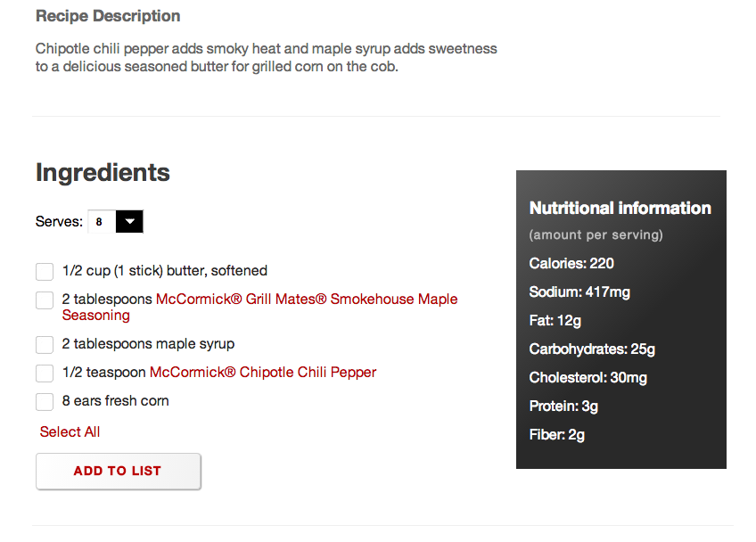This screenshot has width=756, height=542.
Task: Open the Serves dropdown black arrow
Action: tap(129, 221)
